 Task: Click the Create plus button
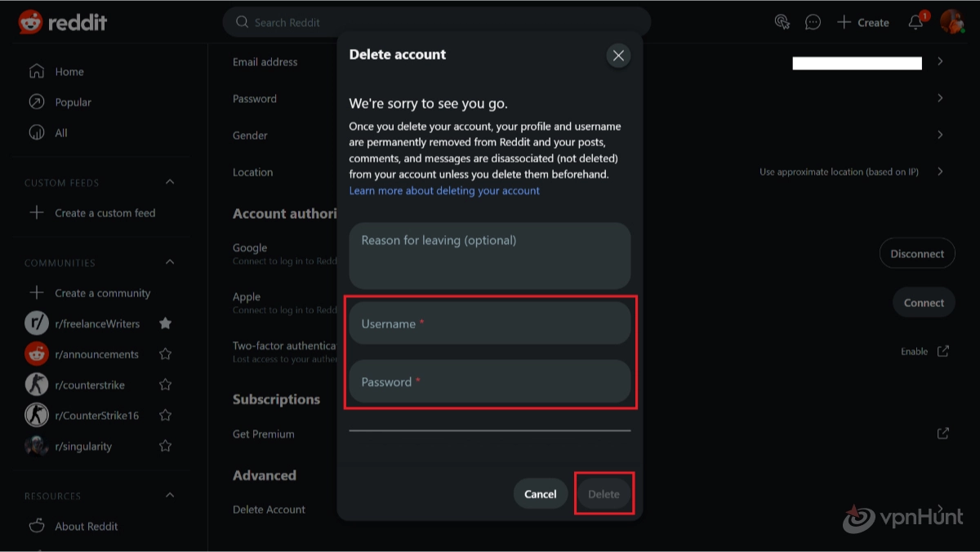863,22
